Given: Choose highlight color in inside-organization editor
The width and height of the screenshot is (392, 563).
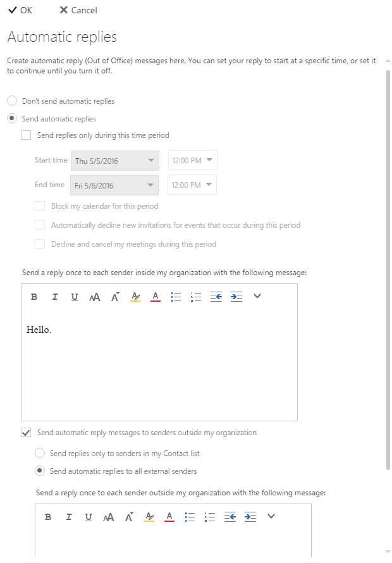Looking at the screenshot, I should click(x=135, y=297).
